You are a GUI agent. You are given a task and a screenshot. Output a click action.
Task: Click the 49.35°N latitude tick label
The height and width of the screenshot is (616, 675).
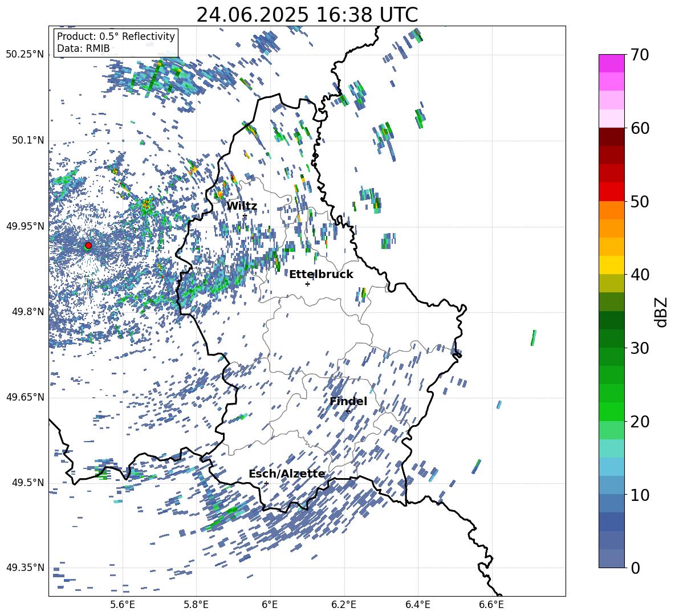pyautogui.click(x=25, y=568)
